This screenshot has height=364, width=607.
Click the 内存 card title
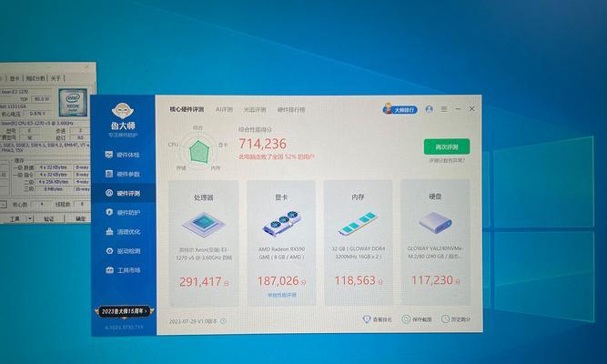point(358,197)
